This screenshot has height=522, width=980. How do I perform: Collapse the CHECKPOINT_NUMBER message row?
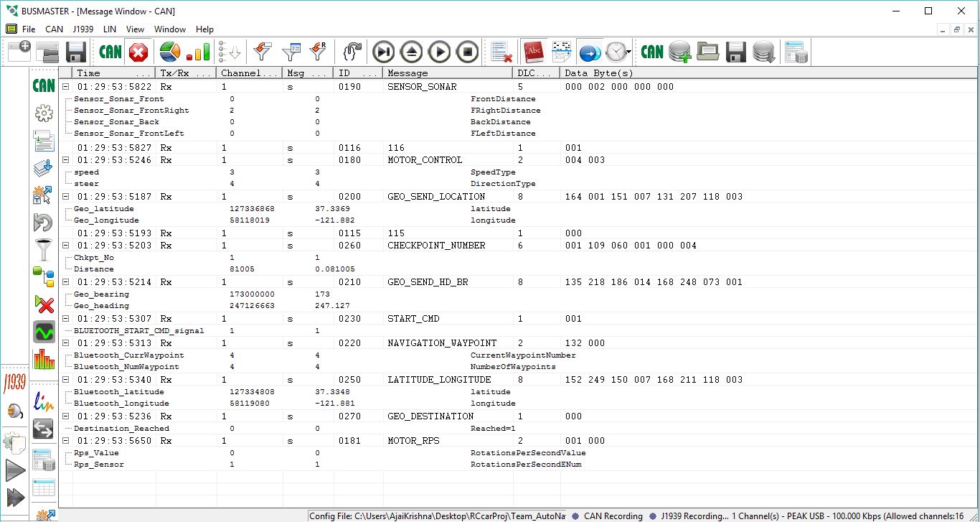(x=65, y=246)
